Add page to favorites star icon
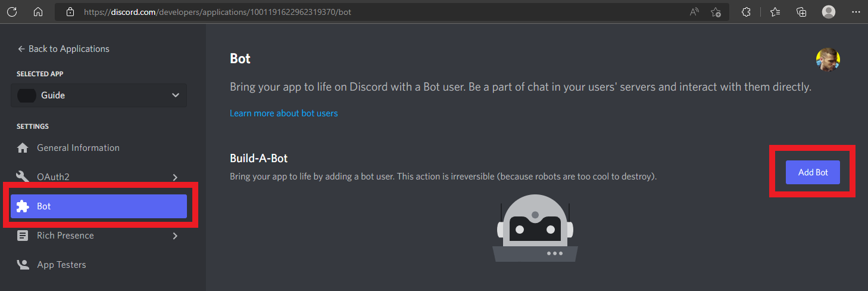This screenshot has width=868, height=291. tap(716, 12)
